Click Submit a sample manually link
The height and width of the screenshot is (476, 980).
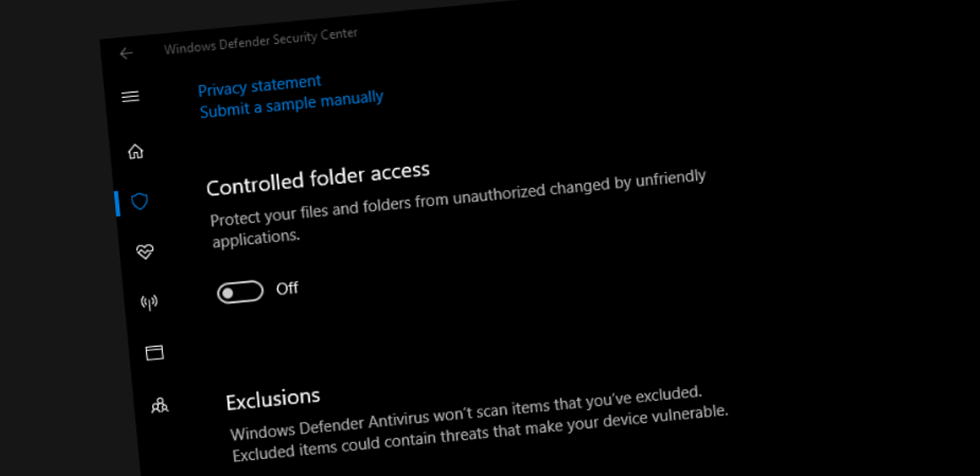(291, 105)
